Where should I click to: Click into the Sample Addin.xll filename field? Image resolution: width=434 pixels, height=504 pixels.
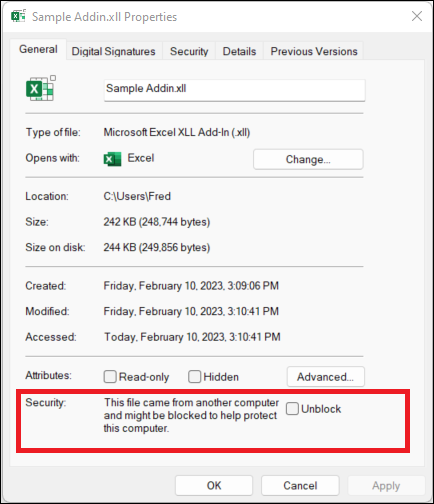(x=235, y=90)
